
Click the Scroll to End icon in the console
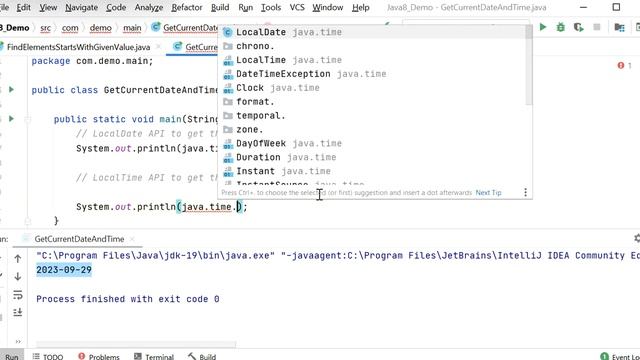click(18, 313)
